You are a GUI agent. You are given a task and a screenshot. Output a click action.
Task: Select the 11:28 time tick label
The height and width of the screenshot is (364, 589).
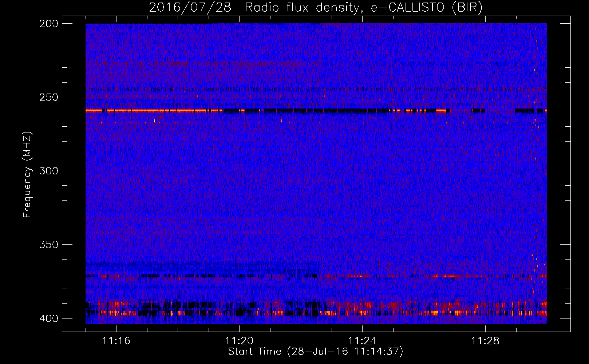(x=485, y=341)
